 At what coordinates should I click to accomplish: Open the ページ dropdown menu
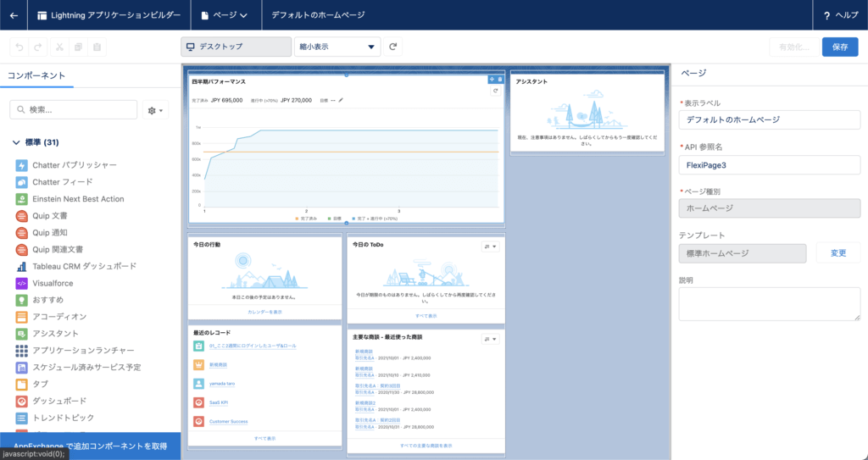tap(225, 14)
